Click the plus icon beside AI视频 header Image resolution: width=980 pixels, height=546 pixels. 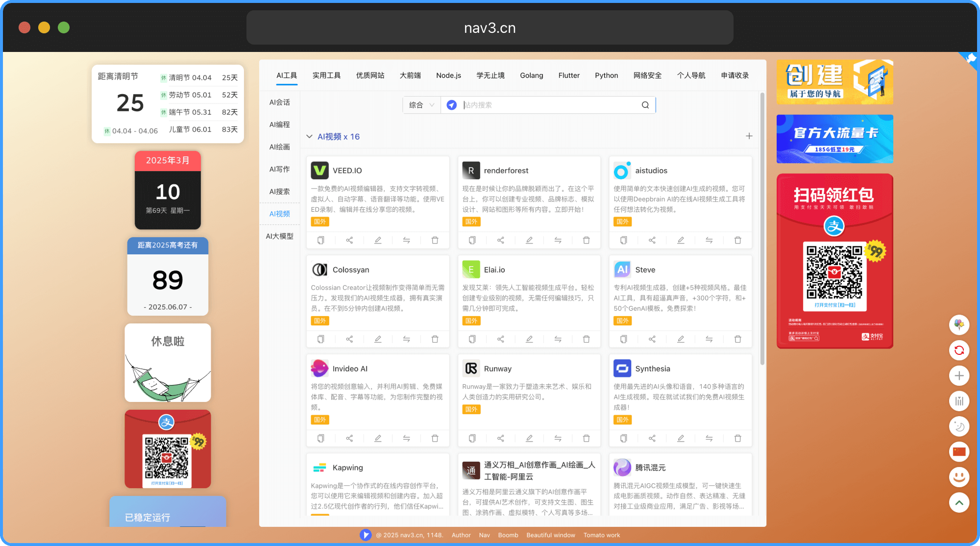coord(749,136)
